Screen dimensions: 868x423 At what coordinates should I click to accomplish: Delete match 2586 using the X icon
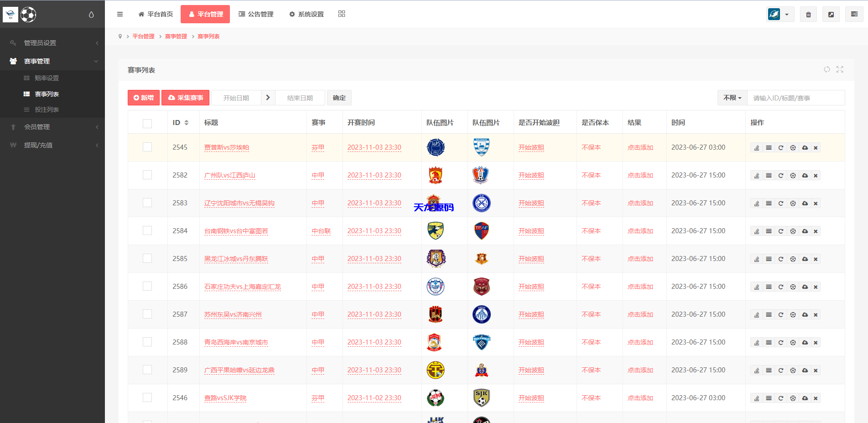[816, 287]
